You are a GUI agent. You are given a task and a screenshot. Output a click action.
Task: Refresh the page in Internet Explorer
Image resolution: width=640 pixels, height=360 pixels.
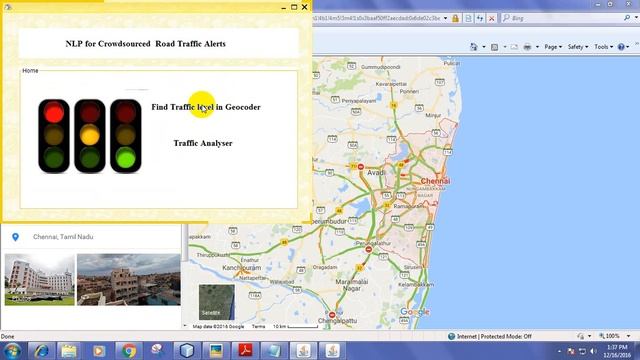[x=480, y=18]
